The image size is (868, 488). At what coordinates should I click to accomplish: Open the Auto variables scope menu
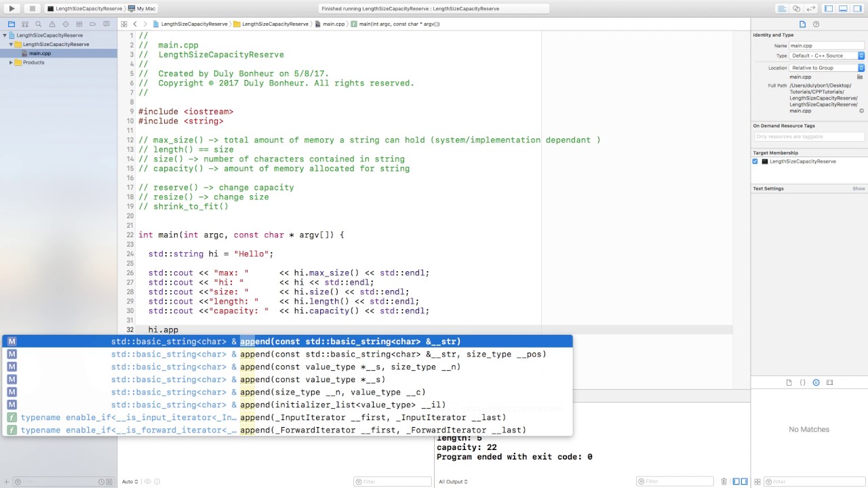click(130, 482)
